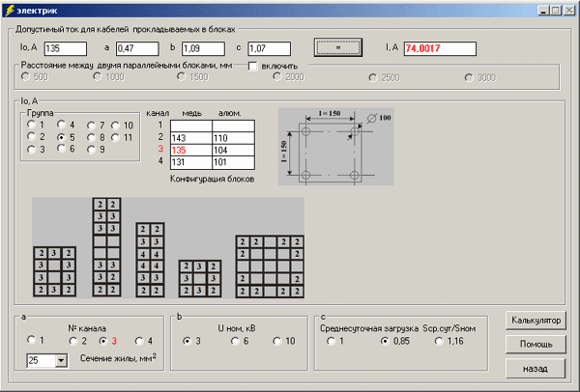Select group 7 radio button
This screenshot has width=580, height=392.
click(91, 126)
